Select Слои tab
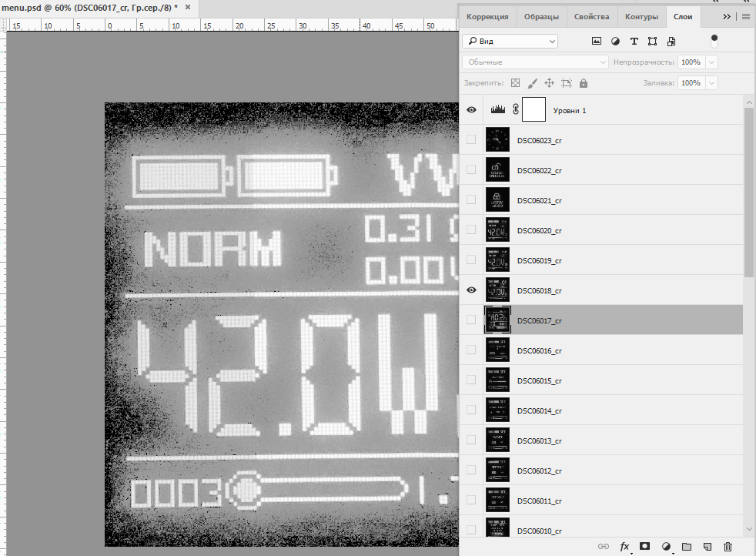The height and width of the screenshot is (556, 756). click(x=683, y=16)
